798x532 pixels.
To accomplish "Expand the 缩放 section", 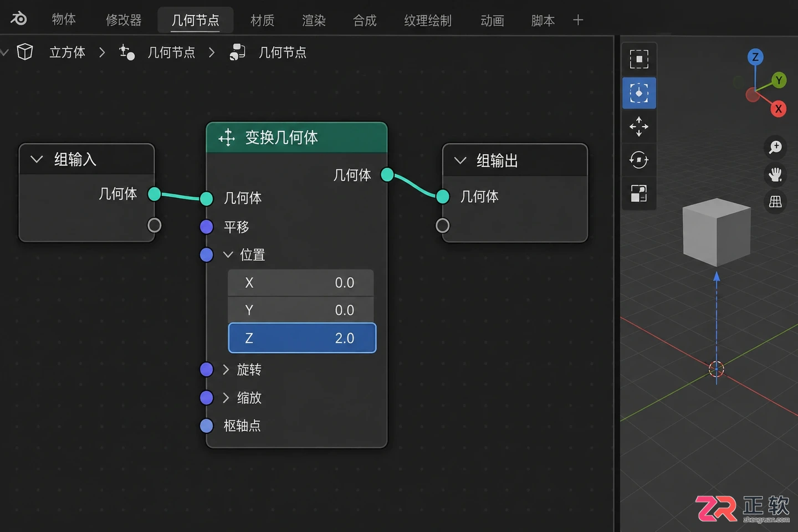I will click(226, 398).
